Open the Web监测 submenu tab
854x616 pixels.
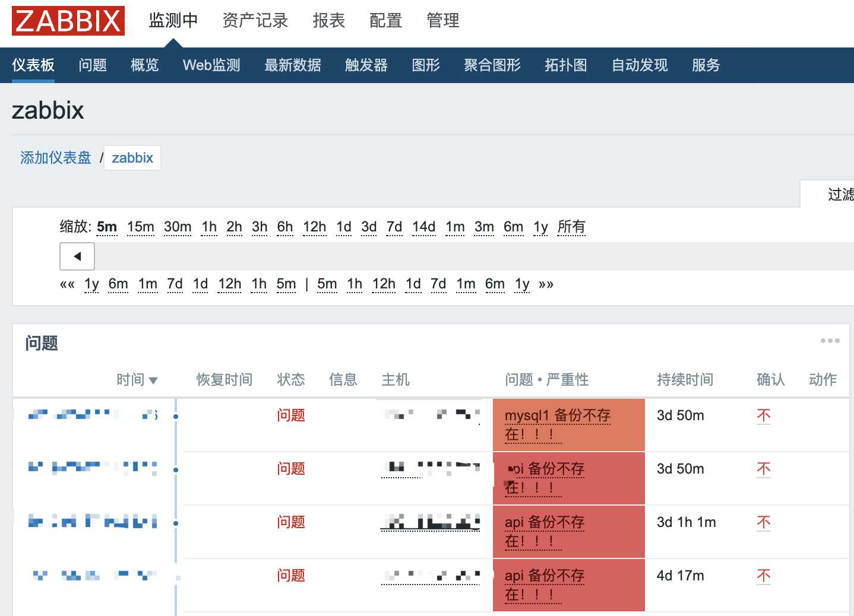(211, 65)
